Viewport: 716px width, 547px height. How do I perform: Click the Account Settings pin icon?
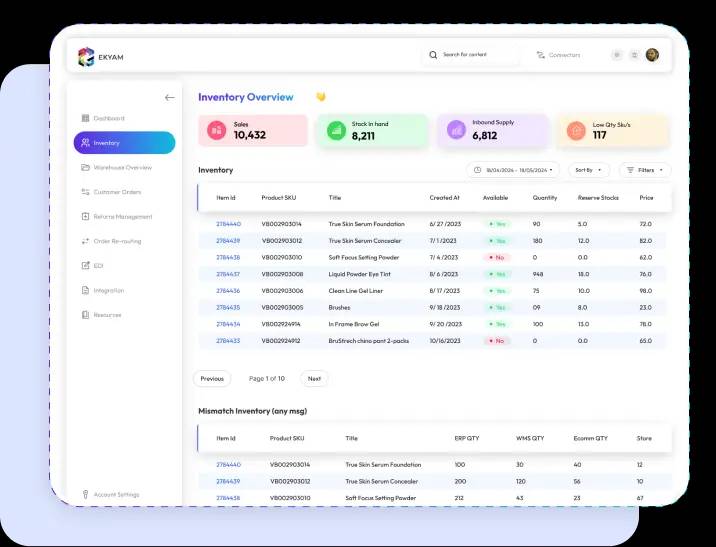click(x=85, y=494)
